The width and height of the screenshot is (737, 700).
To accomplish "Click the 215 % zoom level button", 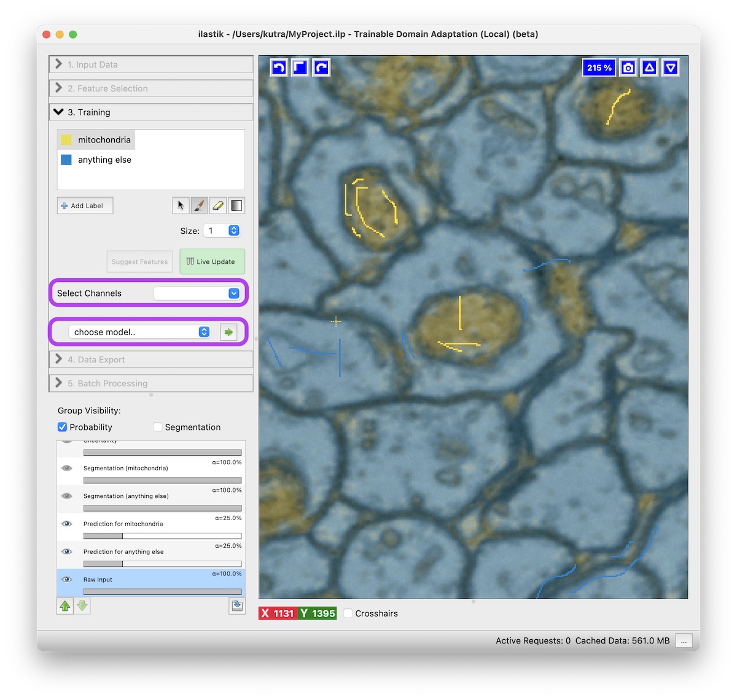I will (599, 68).
